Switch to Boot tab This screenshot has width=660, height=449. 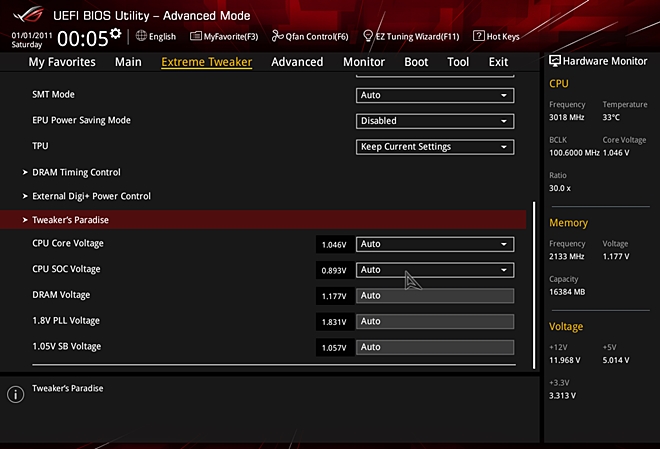pos(416,62)
